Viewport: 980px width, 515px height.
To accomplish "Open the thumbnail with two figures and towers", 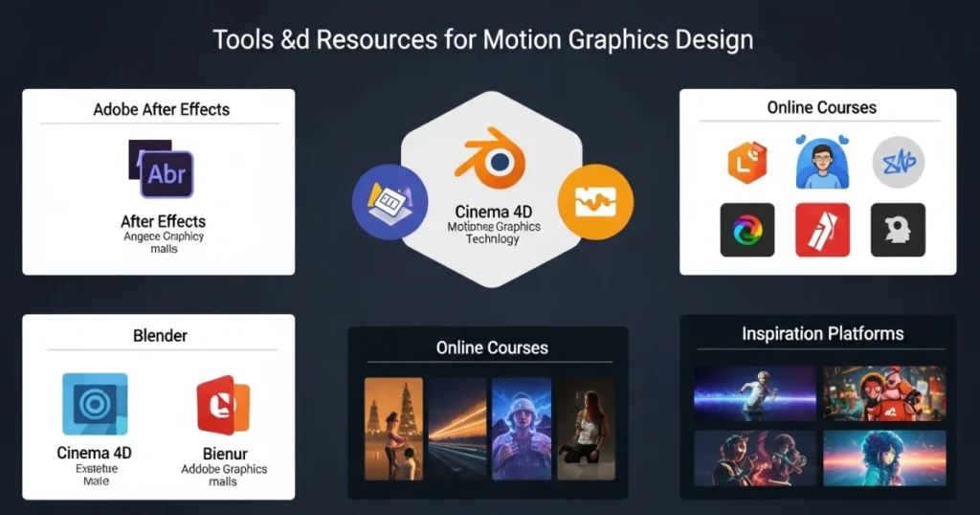I will 393,429.
